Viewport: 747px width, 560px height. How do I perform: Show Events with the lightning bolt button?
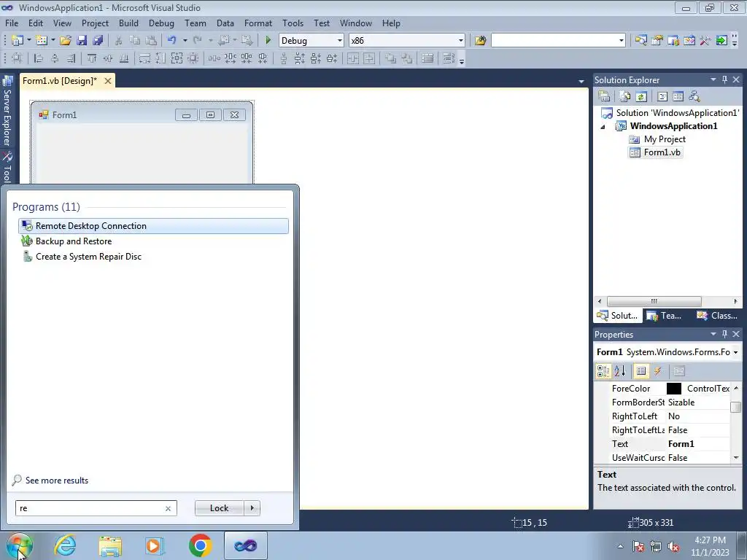pos(657,371)
